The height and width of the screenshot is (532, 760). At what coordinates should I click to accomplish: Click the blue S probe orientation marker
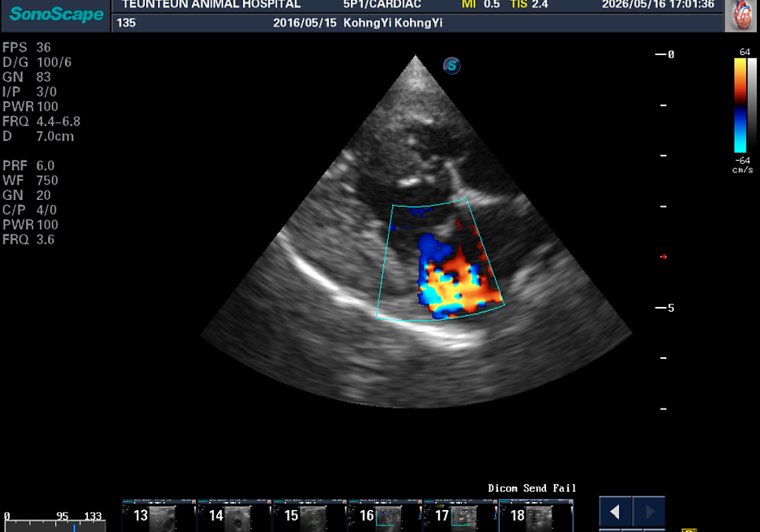point(452,65)
